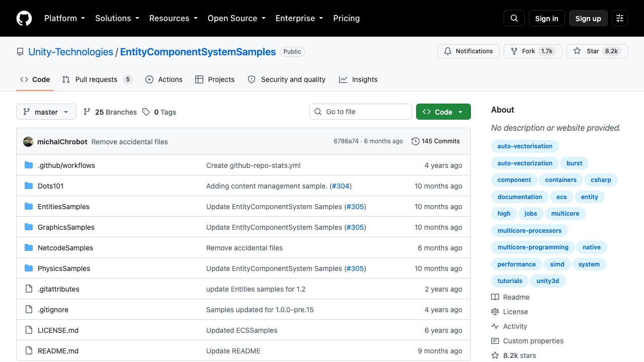Select the multicore-programming topic tag
Viewport: 644px width, 362px height.
click(533, 247)
